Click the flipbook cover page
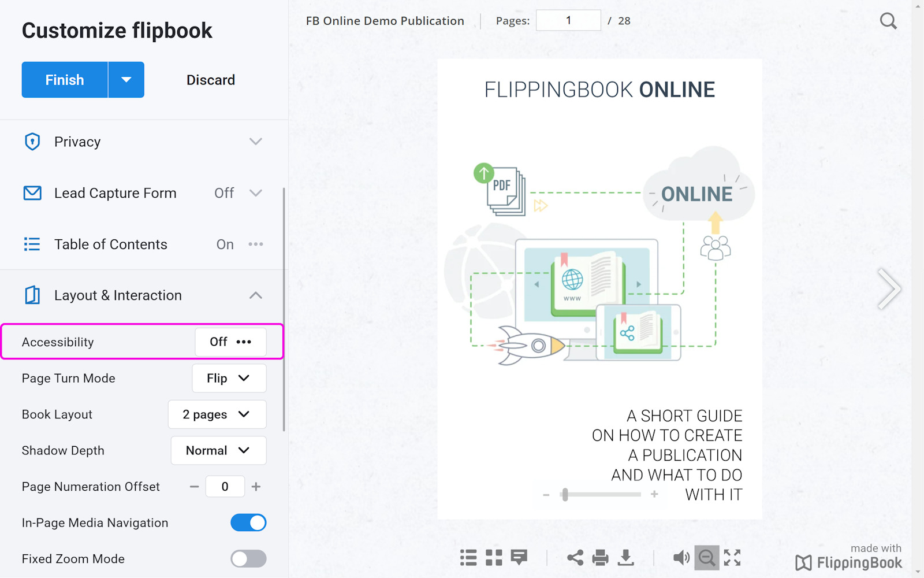The width and height of the screenshot is (924, 578). [x=599, y=289]
